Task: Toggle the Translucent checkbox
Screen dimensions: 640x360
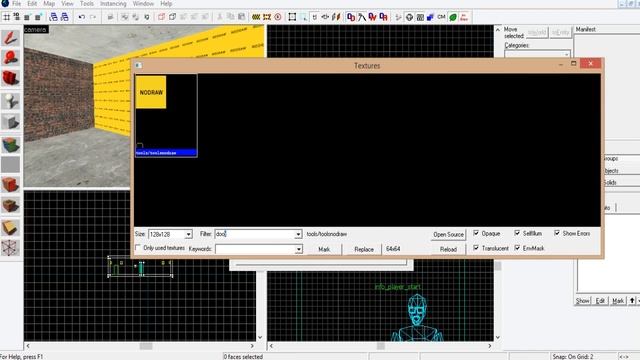Action: (476, 248)
